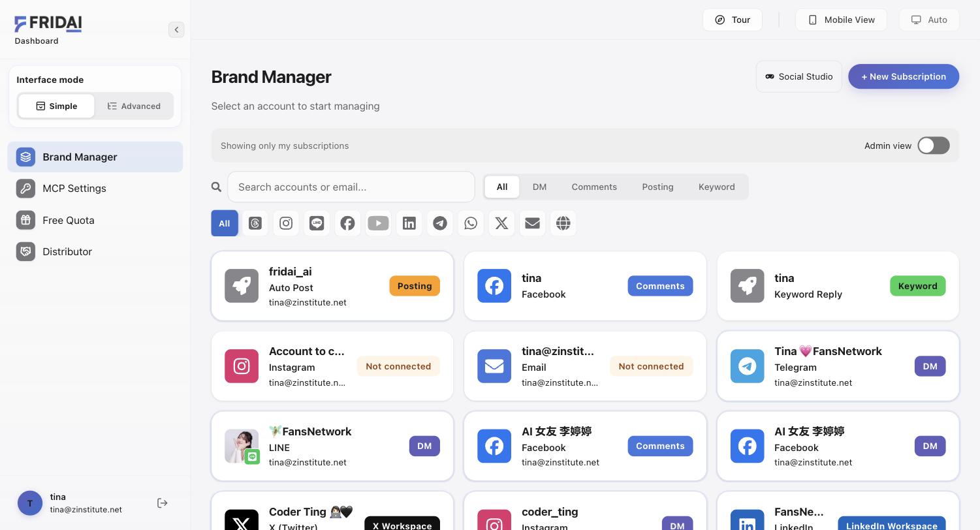This screenshot has width=980, height=530.
Task: Select the Comments category tab
Action: point(594,187)
